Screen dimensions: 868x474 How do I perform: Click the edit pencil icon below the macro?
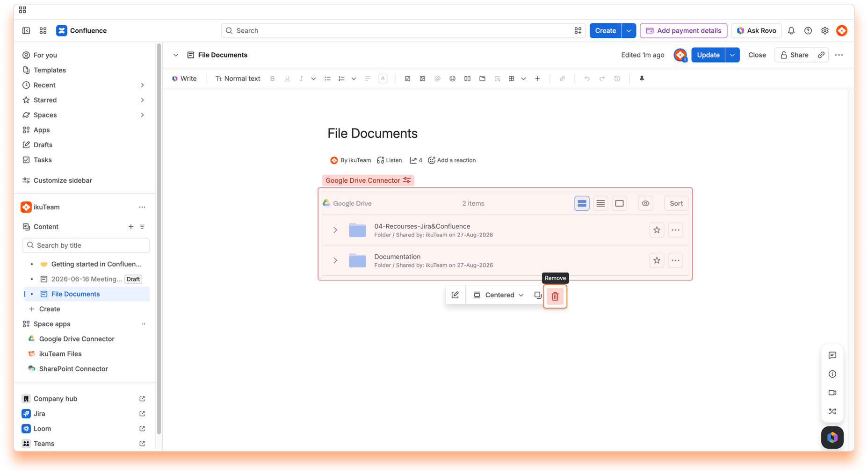pyautogui.click(x=455, y=295)
